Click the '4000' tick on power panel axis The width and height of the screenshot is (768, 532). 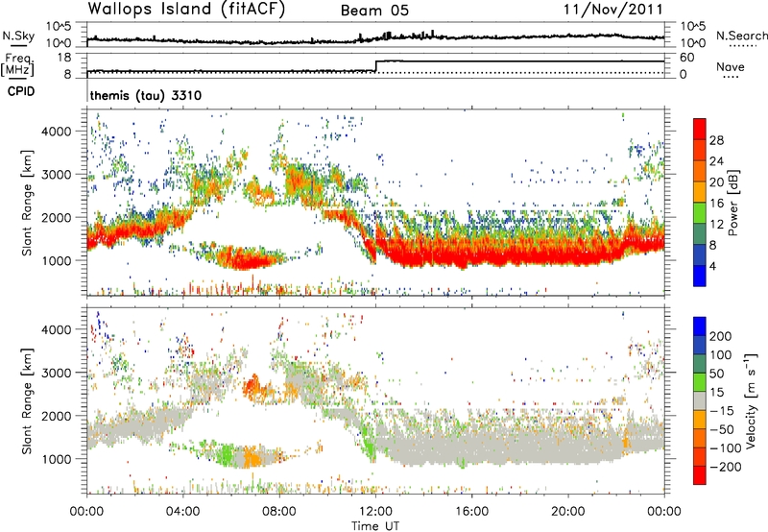56,132
